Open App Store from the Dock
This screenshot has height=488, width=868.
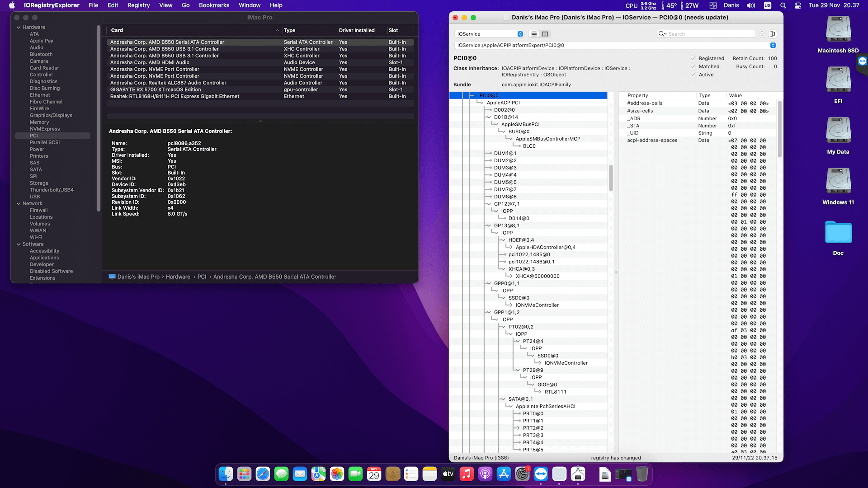(504, 474)
